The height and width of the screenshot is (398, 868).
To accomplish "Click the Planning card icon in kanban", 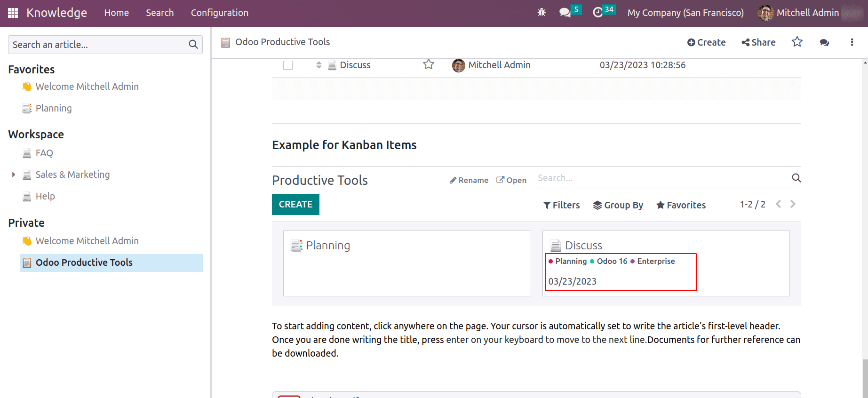I will [x=296, y=246].
